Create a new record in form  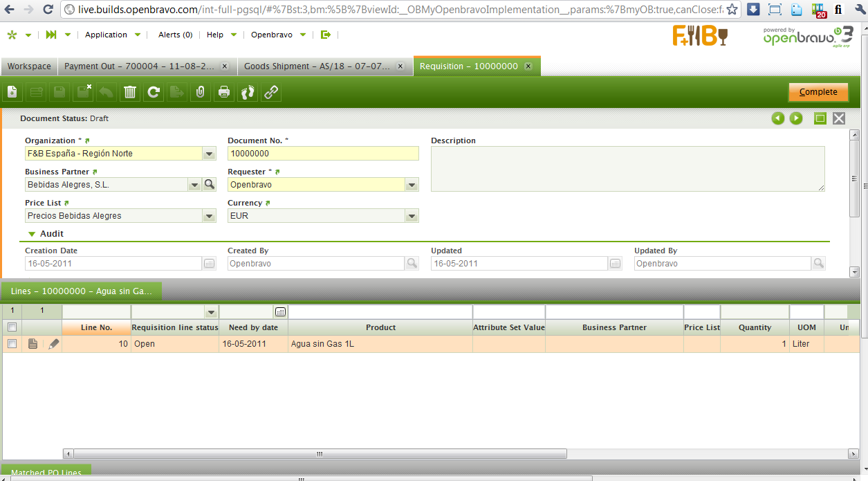(x=12, y=92)
